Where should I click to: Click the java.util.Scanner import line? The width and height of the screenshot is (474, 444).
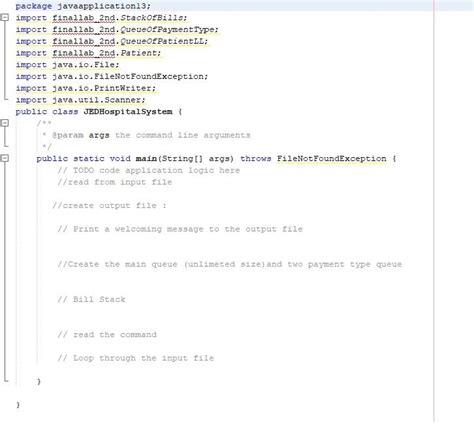(x=80, y=100)
